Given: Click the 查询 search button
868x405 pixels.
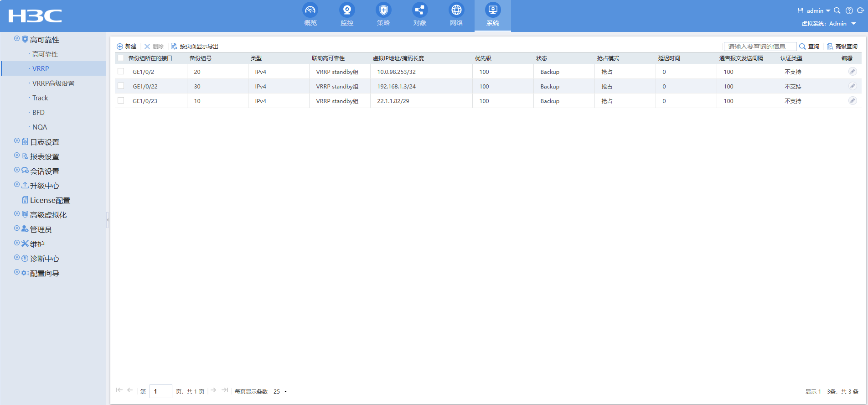Looking at the screenshot, I should point(809,47).
